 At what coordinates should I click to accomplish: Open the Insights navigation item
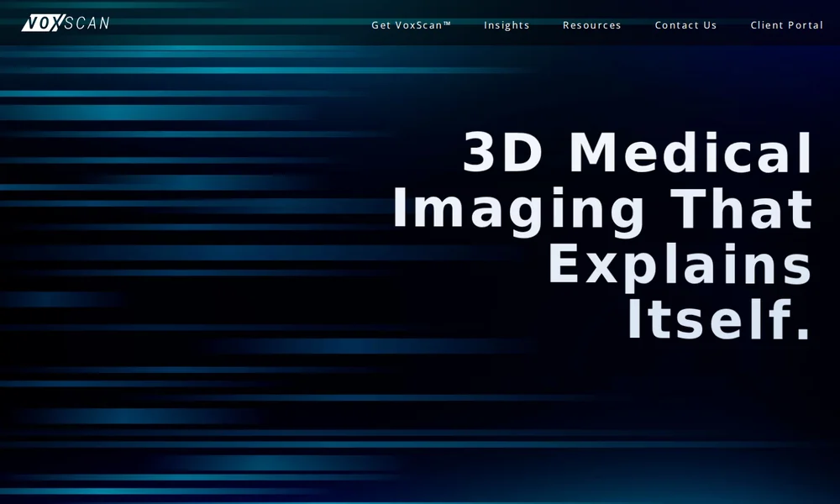click(507, 25)
